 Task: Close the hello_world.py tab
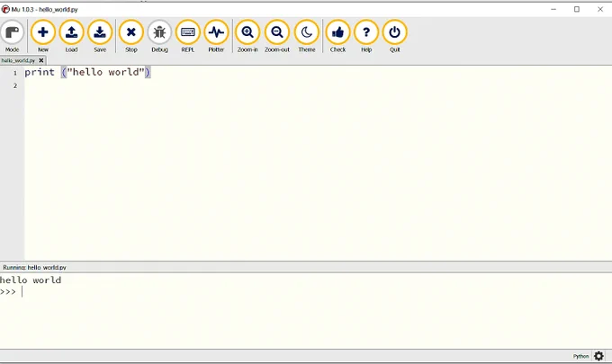[41, 60]
